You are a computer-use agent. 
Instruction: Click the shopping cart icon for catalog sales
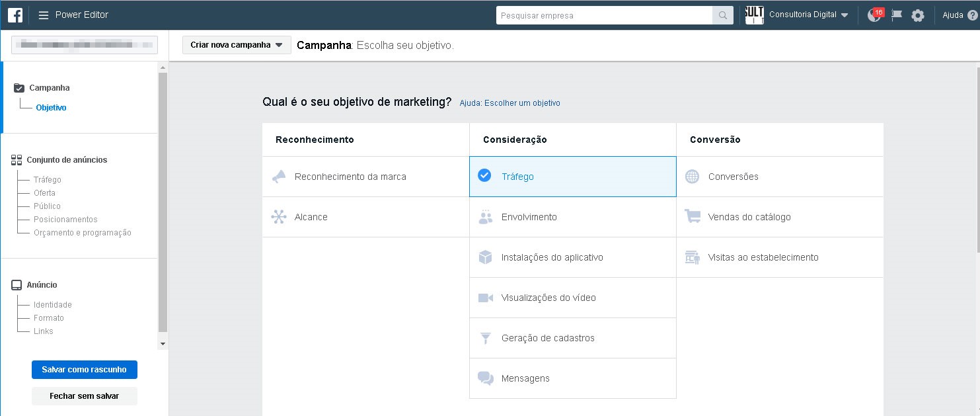tap(693, 217)
